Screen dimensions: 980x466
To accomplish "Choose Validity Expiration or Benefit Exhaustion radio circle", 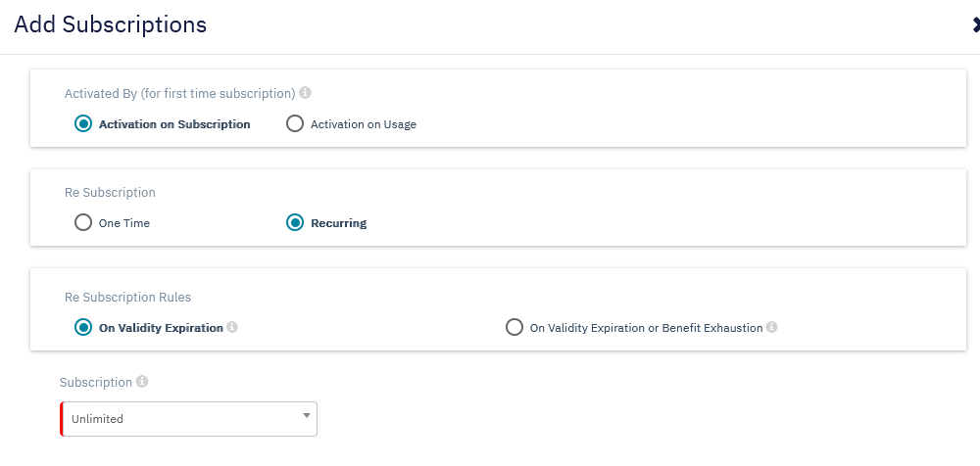I will (x=514, y=328).
